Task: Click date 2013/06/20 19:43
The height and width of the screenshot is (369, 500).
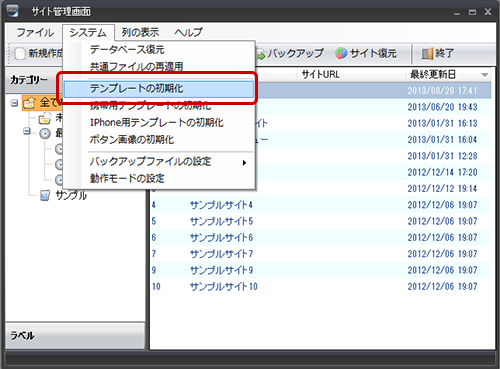Action: (442, 107)
